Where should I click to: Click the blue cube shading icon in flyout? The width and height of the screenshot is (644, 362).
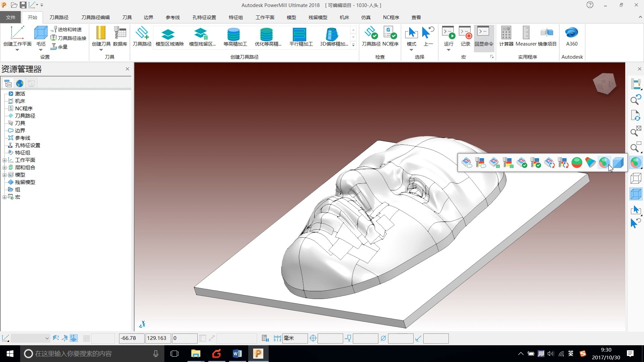[618, 163]
